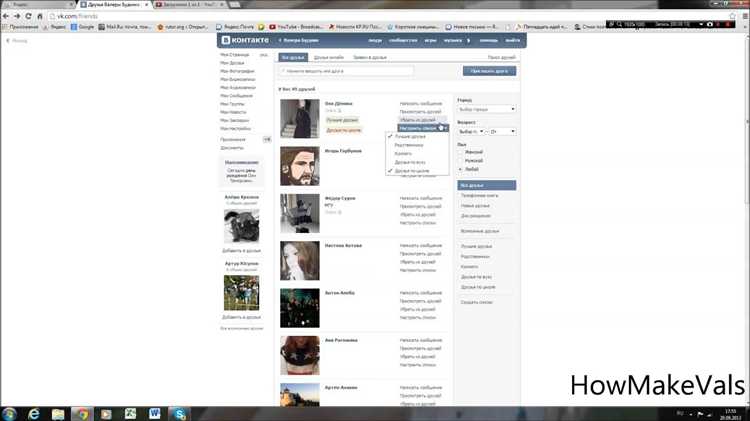This screenshot has width=750, height=421.
Task: Collapse the highlighted Настроить списки dropdown
Action: click(423, 128)
